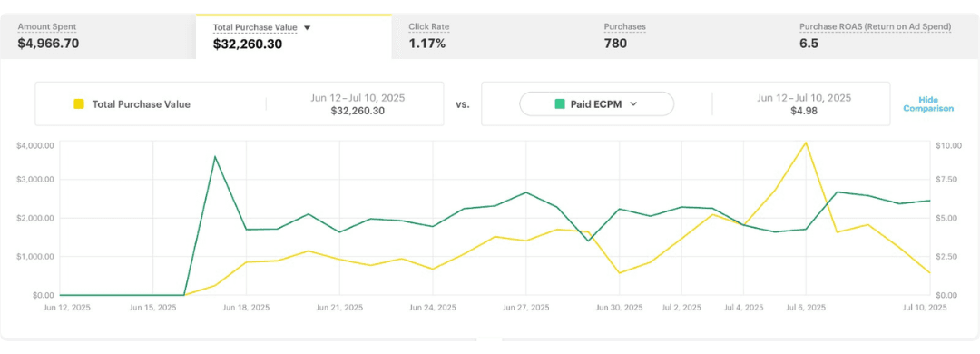This screenshot has height=354, width=980.
Task: Click the $2.50 right axis label
Action: pyautogui.click(x=946, y=257)
